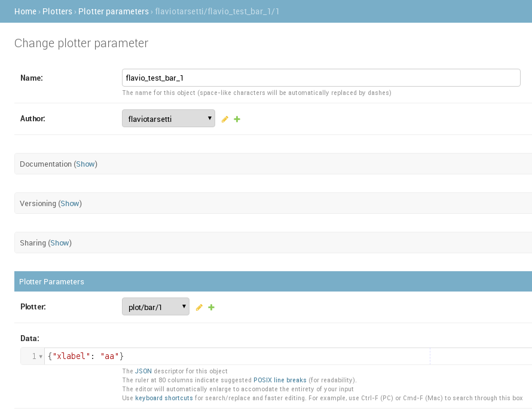This screenshot has width=532, height=411.
Task: Add another author with green plus icon
Action: pos(237,119)
